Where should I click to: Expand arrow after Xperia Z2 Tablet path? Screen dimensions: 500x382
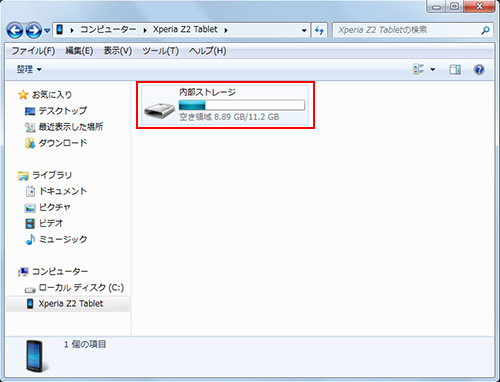tap(226, 30)
